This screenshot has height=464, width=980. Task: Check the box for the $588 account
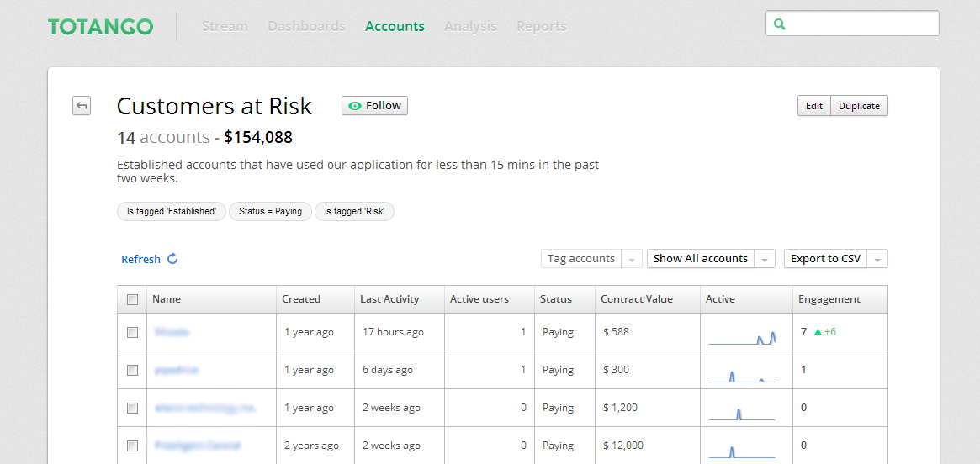pos(132,332)
